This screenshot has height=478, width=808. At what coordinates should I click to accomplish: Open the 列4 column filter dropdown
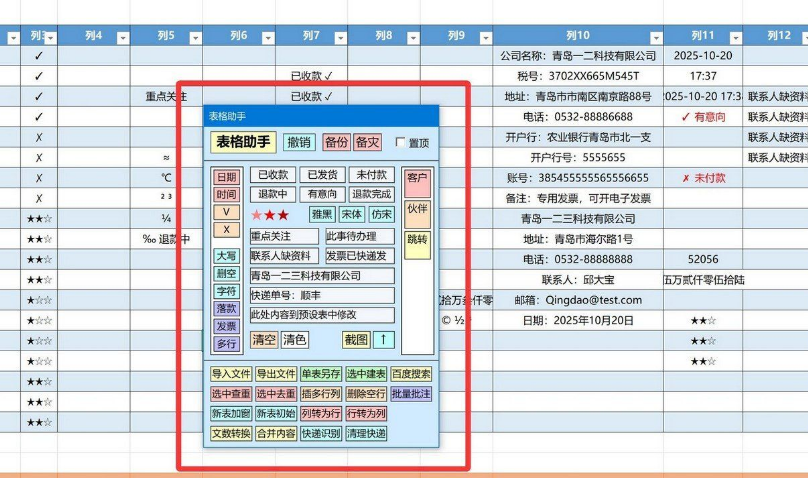click(x=122, y=37)
